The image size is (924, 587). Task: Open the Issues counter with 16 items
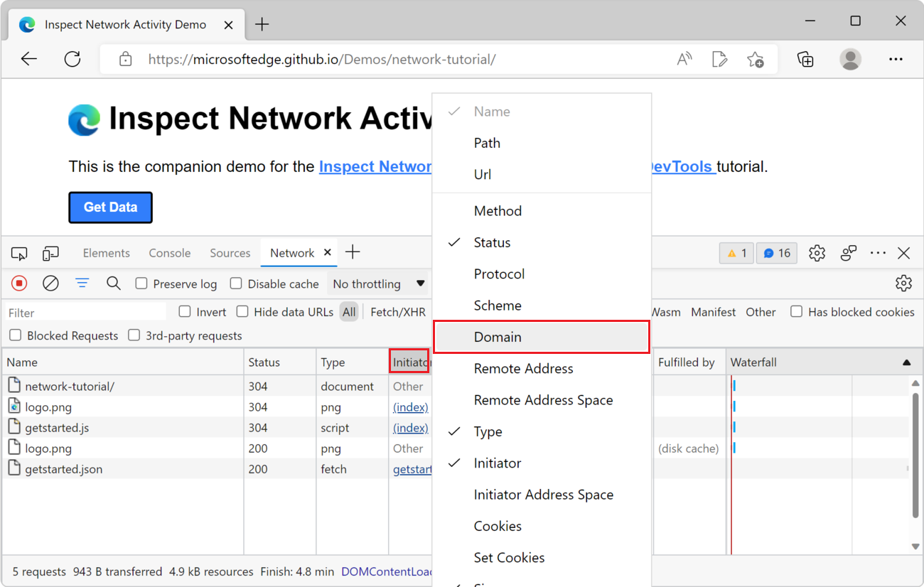(776, 252)
